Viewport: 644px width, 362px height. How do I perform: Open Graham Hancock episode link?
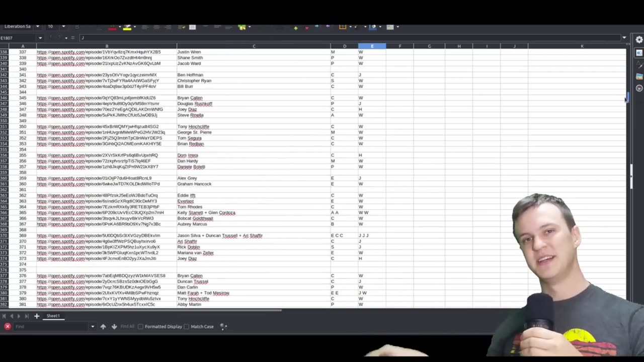click(98, 184)
